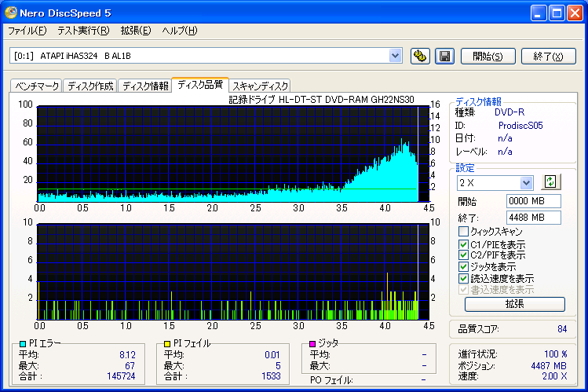This screenshot has height=392, width=588.
Task: Toggle the read speed display checkbox
Action: (463, 278)
